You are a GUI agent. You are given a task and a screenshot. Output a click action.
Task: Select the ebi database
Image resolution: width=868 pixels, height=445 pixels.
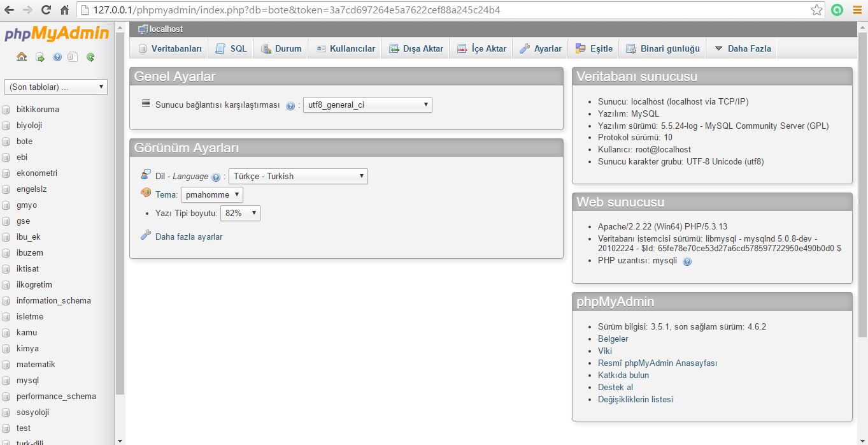click(22, 157)
